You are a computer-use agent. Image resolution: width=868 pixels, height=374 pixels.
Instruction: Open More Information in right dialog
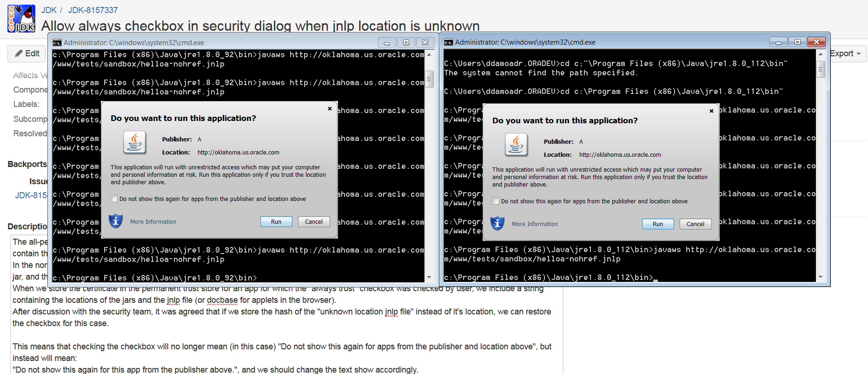[535, 224]
